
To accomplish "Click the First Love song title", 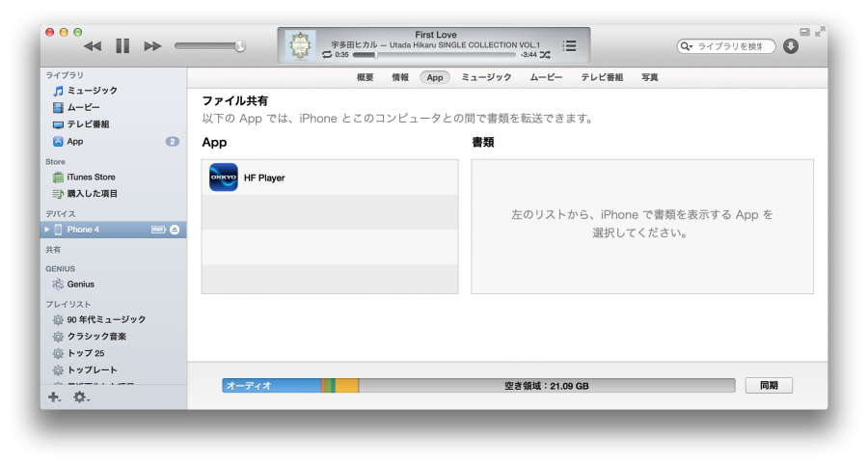I will 436,35.
